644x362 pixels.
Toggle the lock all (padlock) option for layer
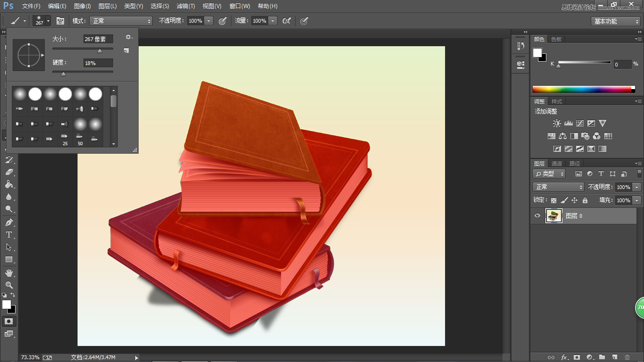click(585, 200)
